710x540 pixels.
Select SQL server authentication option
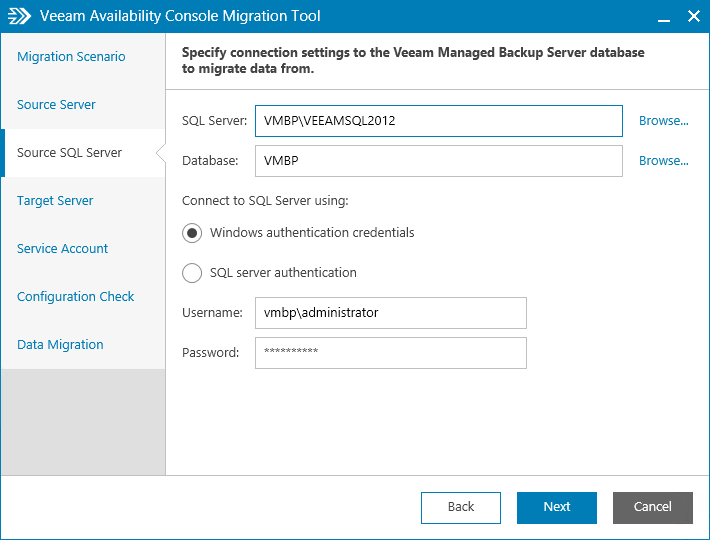coord(192,273)
